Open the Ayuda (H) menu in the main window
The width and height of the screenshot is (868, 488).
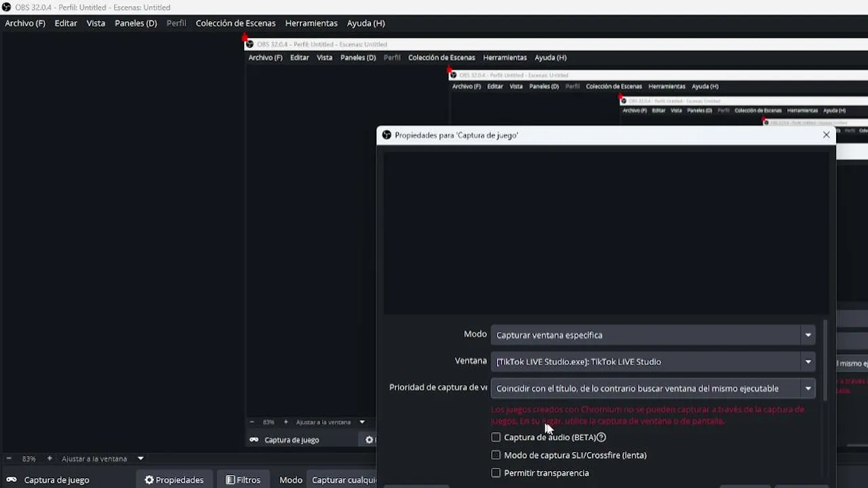(x=366, y=23)
